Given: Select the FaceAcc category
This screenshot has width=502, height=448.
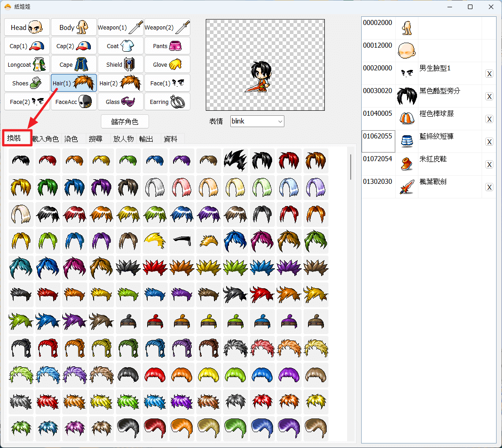Looking at the screenshot, I should pos(74,101).
